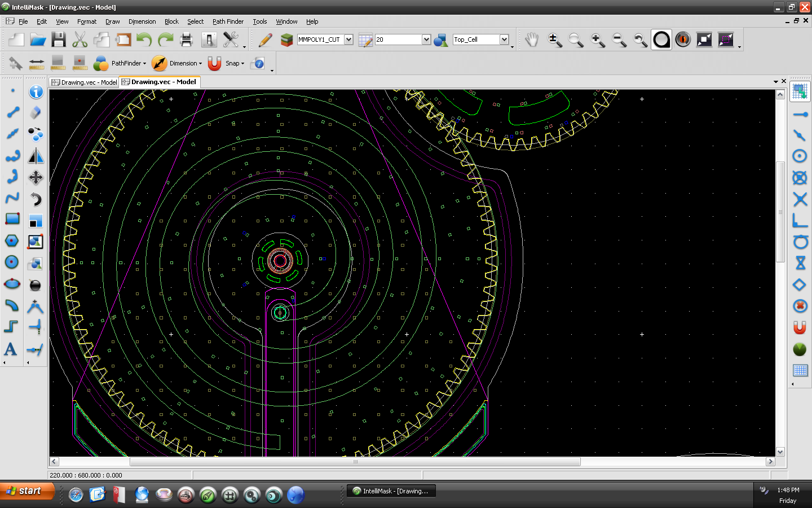
Task: Choose the Mirror/Flip tool
Action: click(x=36, y=156)
